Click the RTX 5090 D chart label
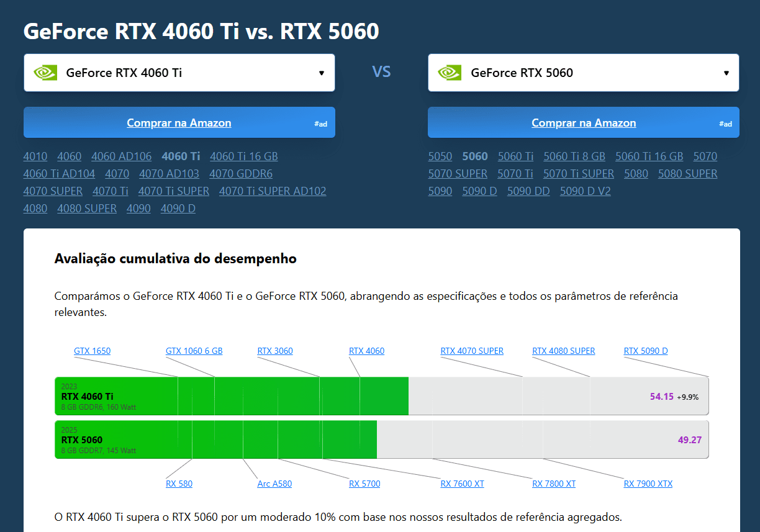This screenshot has height=532, width=760. click(x=646, y=351)
